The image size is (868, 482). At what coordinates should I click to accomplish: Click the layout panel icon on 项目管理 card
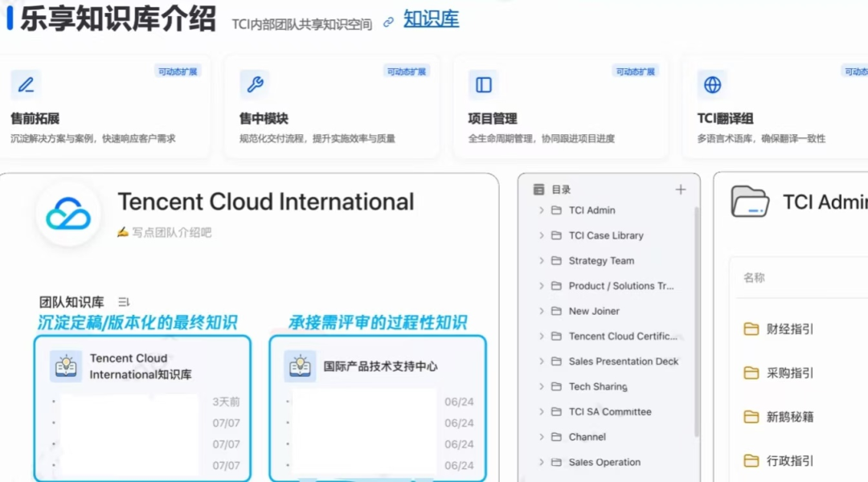(x=483, y=84)
